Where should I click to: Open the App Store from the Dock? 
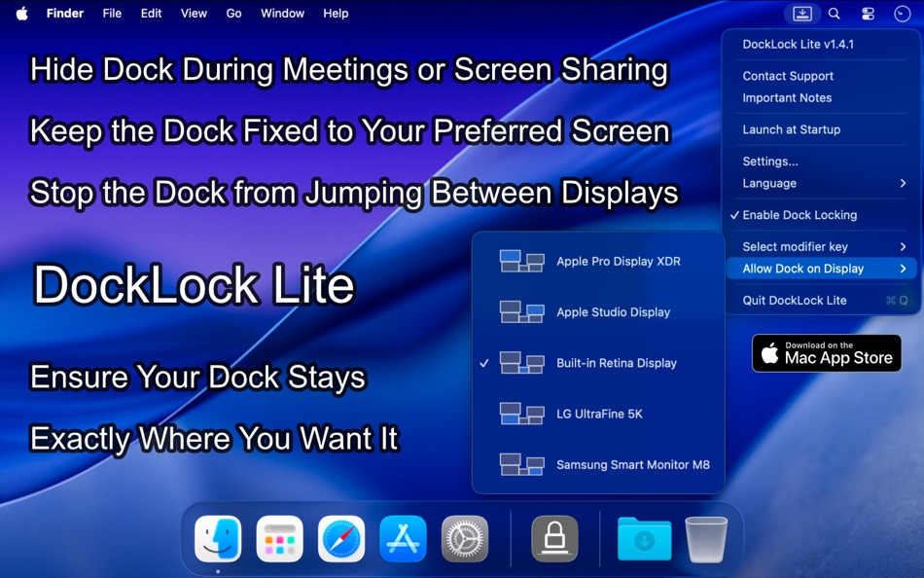403,538
